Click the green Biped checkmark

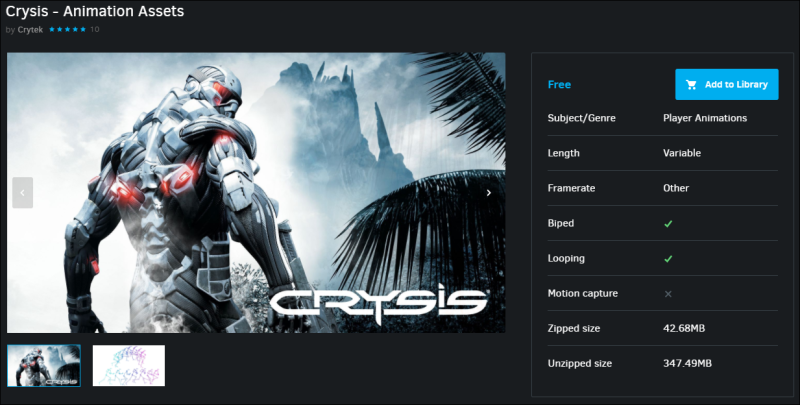click(668, 223)
